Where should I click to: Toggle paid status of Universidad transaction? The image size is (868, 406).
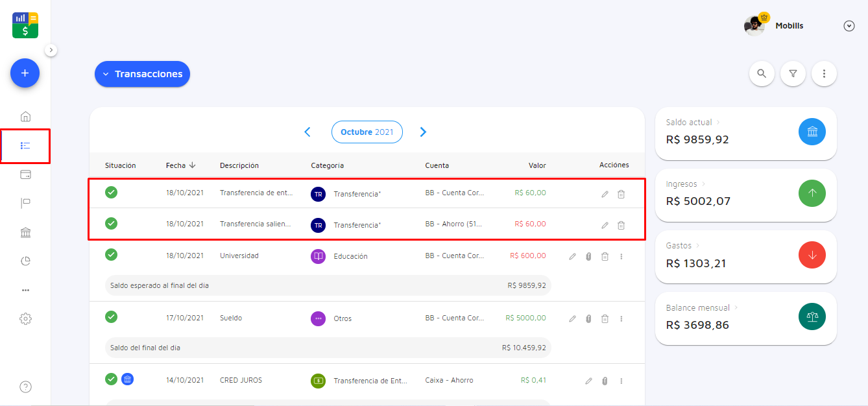point(112,255)
